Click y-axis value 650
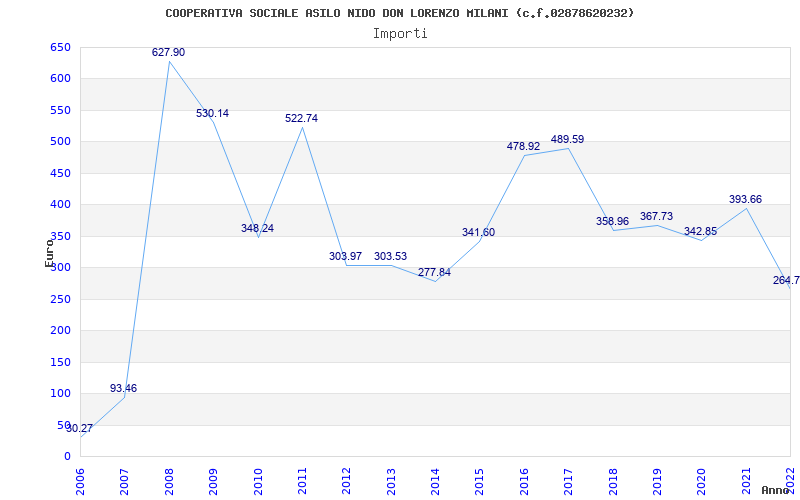The width and height of the screenshot is (800, 500). point(60,47)
